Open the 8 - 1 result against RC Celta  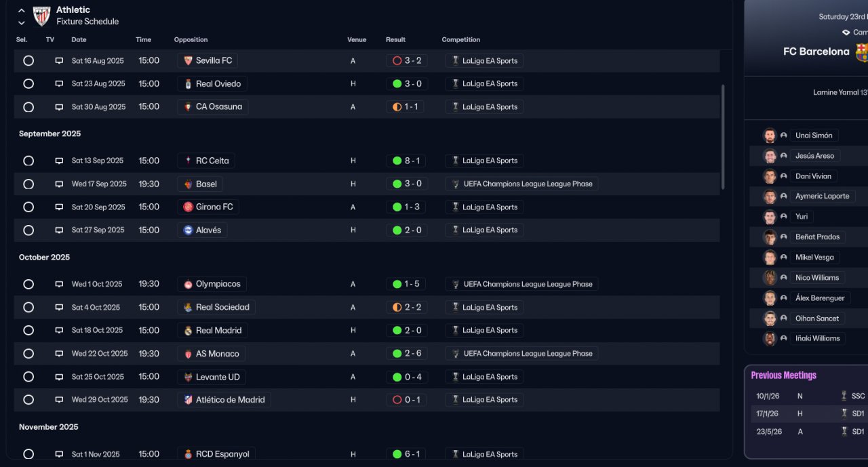(406, 161)
